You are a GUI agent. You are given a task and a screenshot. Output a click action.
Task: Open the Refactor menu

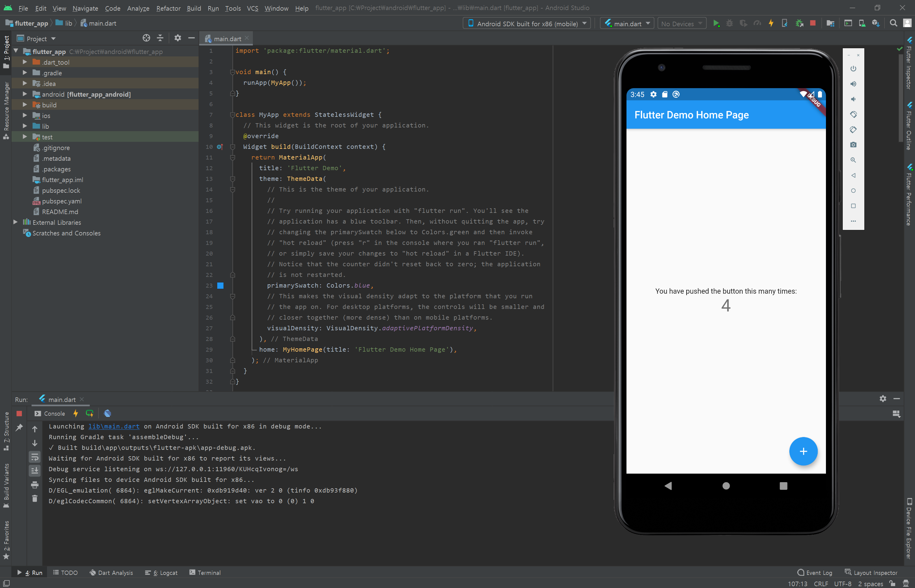[x=168, y=8]
